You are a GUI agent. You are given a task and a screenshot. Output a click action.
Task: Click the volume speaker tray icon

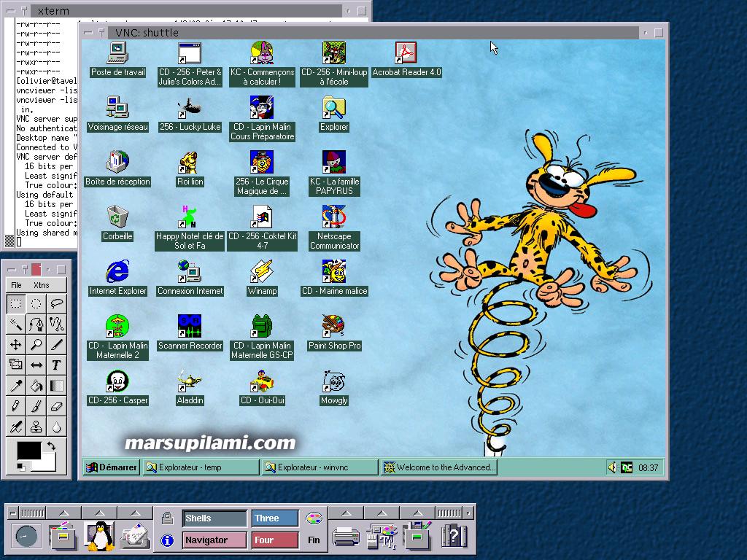pyautogui.click(x=613, y=467)
